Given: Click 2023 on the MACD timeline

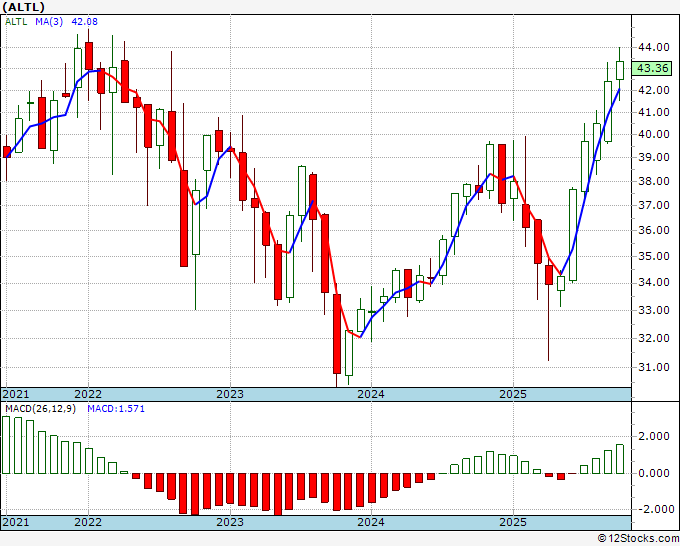Looking at the screenshot, I should pos(230,522).
